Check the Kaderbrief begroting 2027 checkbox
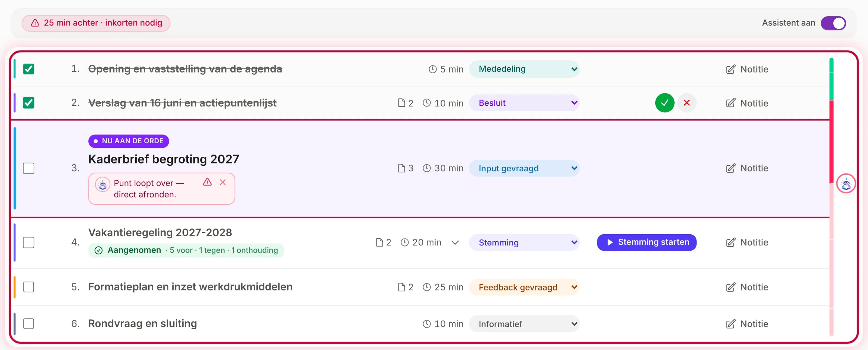The image size is (868, 350). coord(29,168)
